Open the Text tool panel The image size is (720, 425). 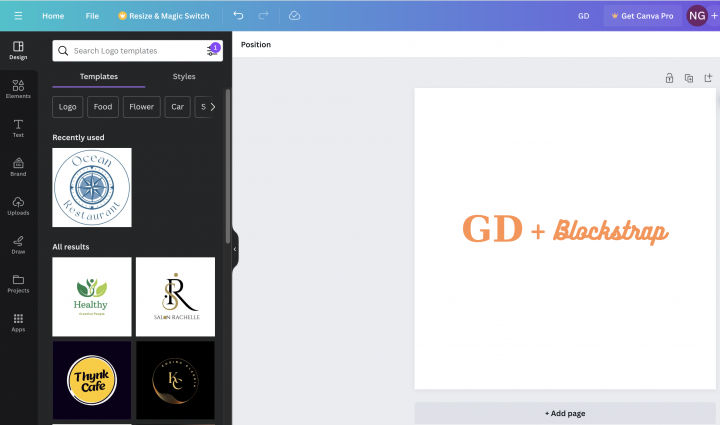pos(18,128)
